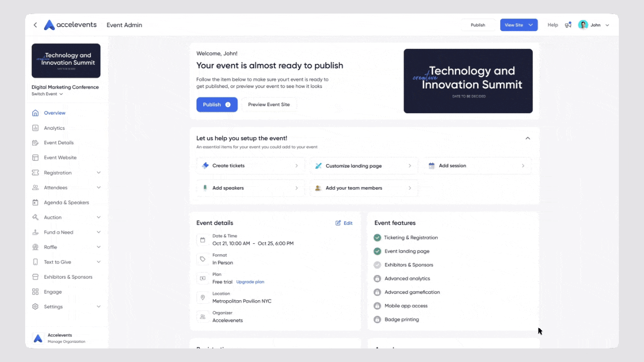The width and height of the screenshot is (644, 362).
Task: Click the Create tickets icon
Action: click(x=205, y=165)
